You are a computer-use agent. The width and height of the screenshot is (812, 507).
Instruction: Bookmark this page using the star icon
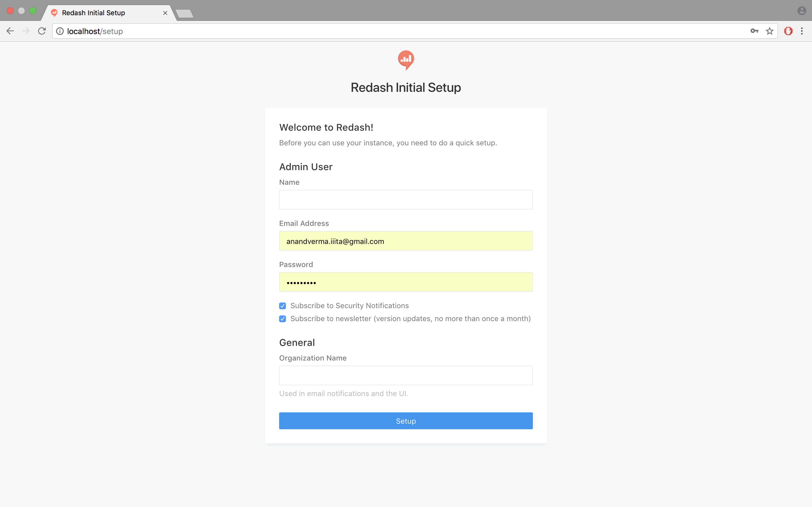[769, 31]
